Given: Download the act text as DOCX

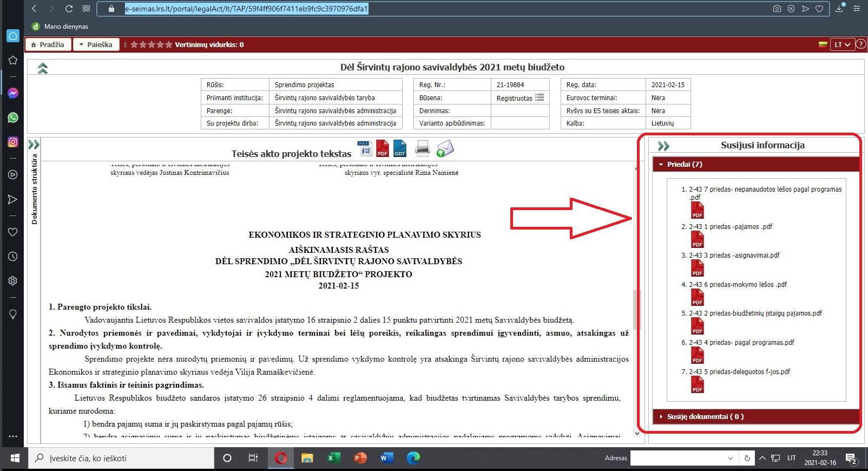Looking at the screenshot, I should [365, 148].
